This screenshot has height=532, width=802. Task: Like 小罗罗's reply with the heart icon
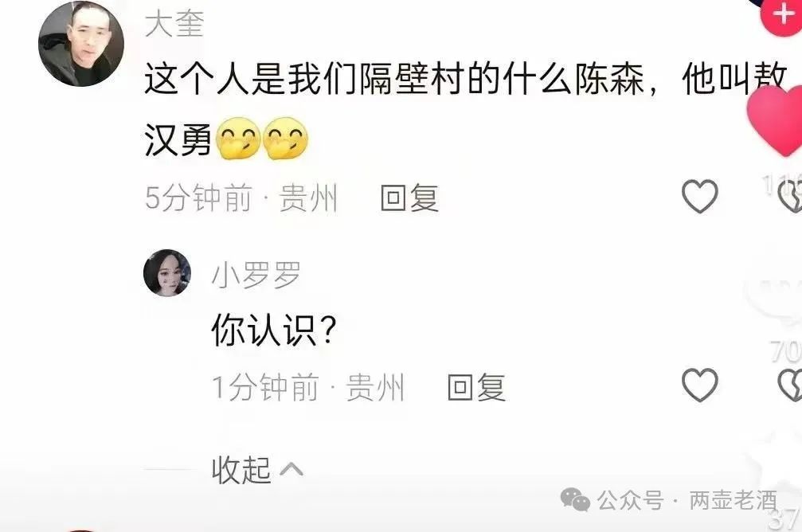point(700,385)
